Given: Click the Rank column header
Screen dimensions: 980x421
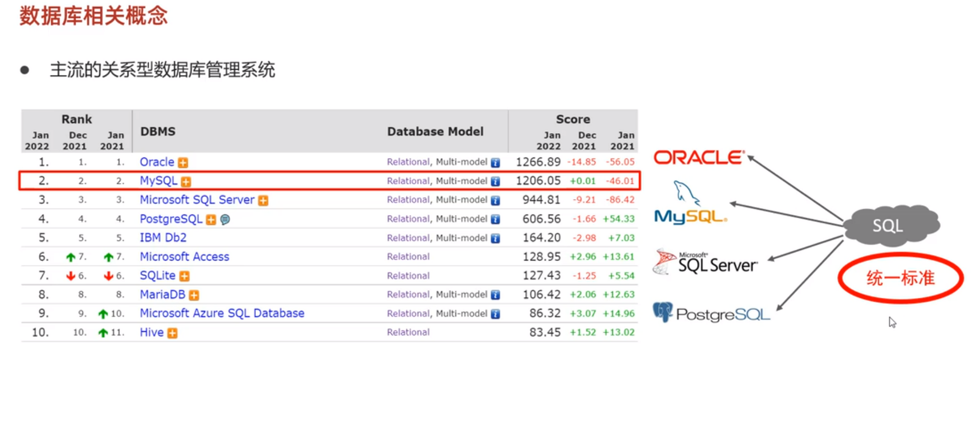Looking at the screenshot, I should click(x=77, y=119).
